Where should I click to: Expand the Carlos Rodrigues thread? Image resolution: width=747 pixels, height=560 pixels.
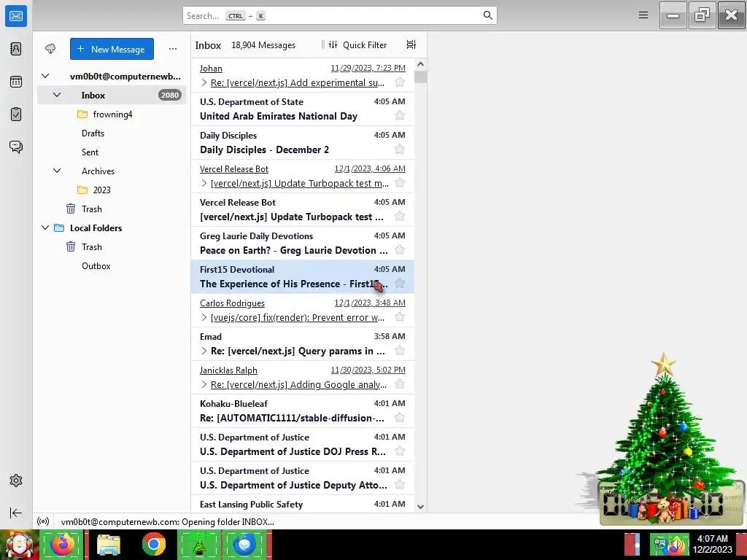click(x=204, y=317)
